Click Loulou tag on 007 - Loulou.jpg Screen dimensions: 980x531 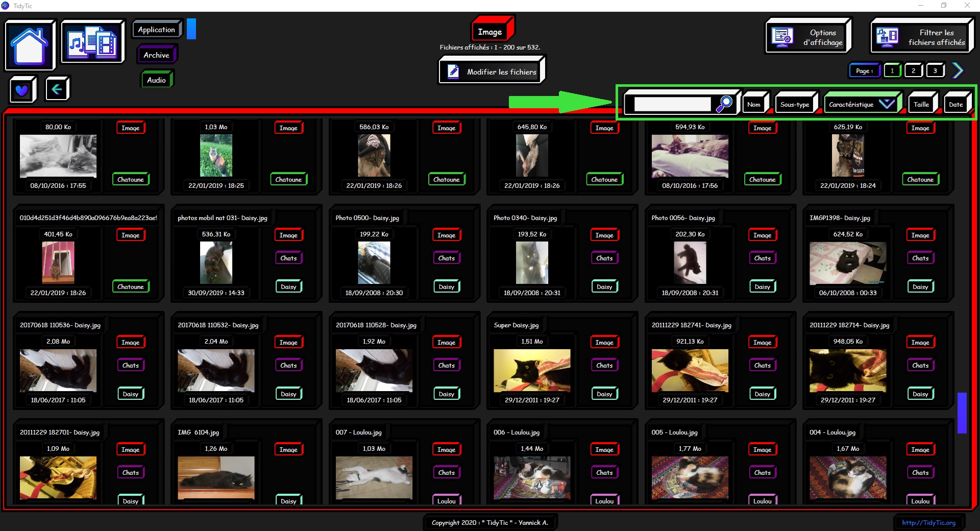click(x=446, y=500)
